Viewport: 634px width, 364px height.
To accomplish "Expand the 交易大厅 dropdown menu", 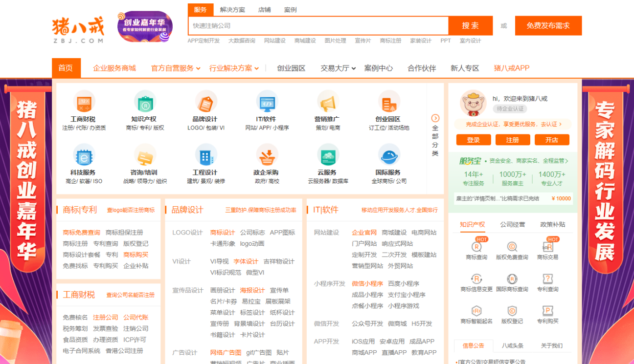I will pos(338,68).
